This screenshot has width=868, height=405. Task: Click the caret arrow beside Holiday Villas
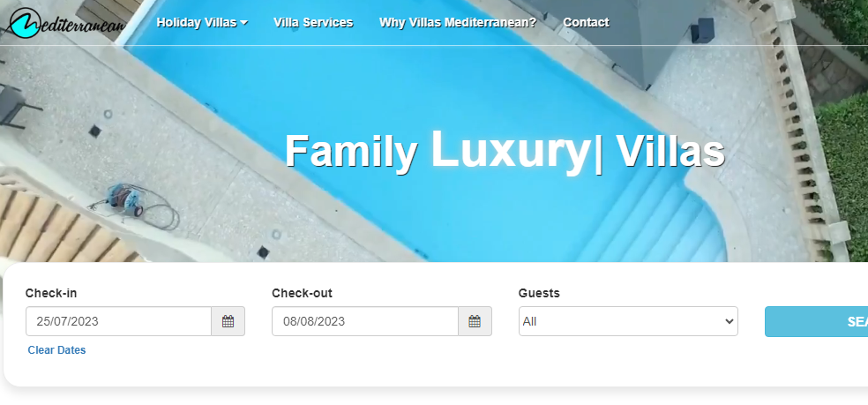coord(243,23)
